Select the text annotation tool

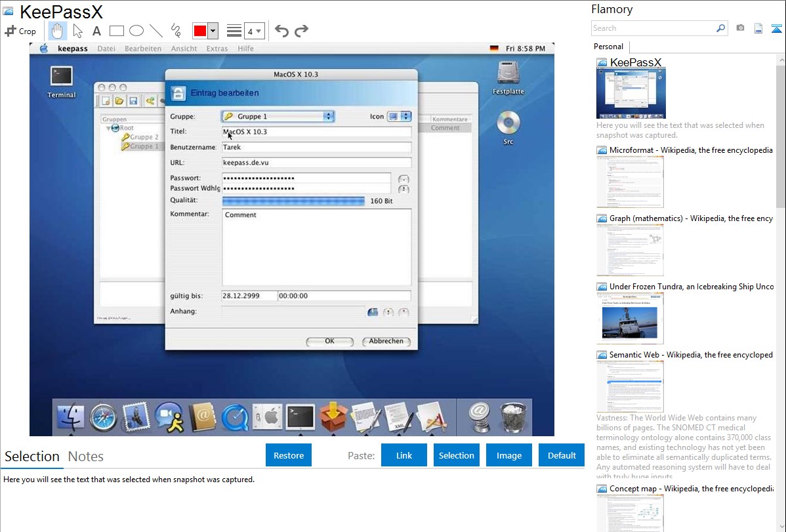[x=96, y=31]
